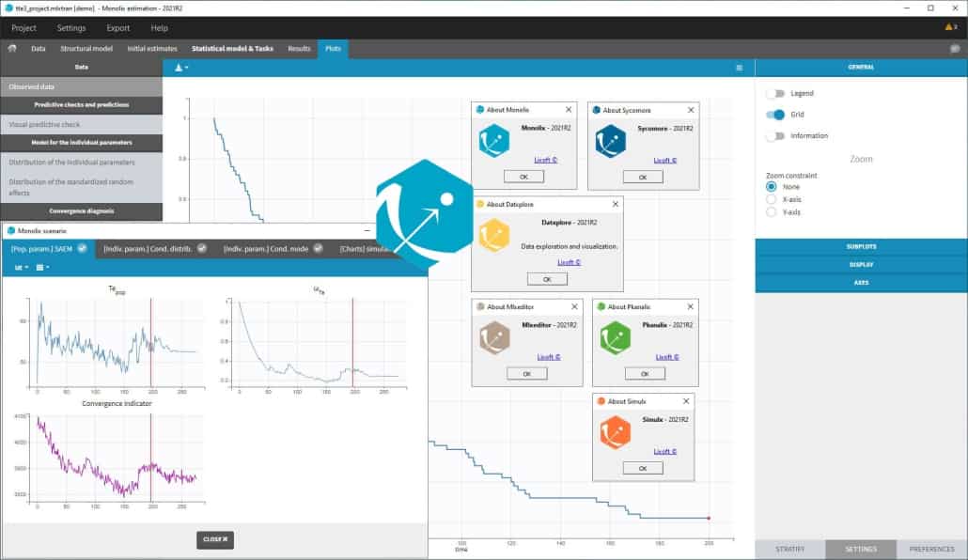Image resolution: width=968 pixels, height=560 pixels.
Task: Open the chart-type dropdown in scenario toolbar
Action: 22,268
